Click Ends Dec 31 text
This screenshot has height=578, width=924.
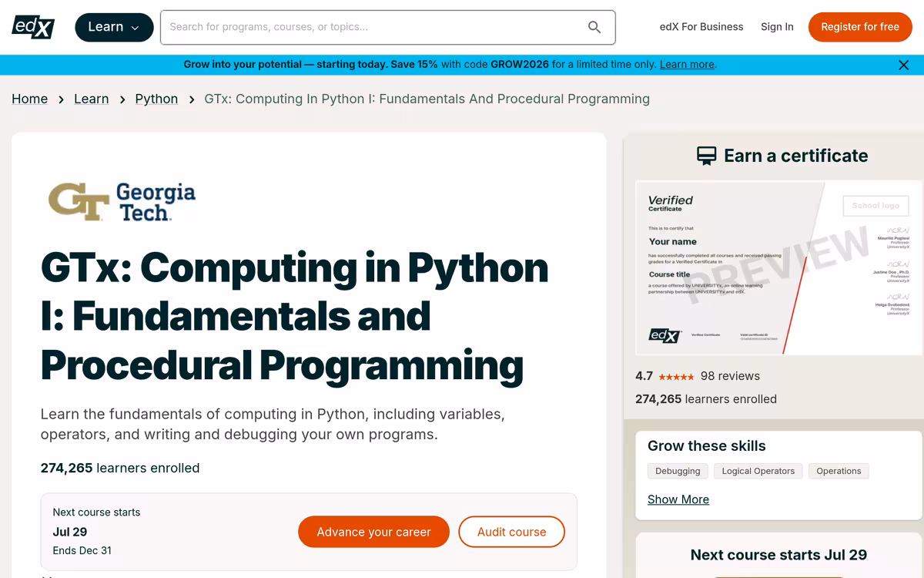pyautogui.click(x=82, y=550)
